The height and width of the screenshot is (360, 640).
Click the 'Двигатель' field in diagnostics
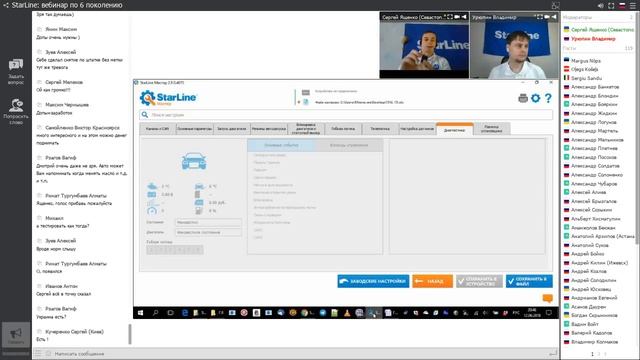pos(208,232)
